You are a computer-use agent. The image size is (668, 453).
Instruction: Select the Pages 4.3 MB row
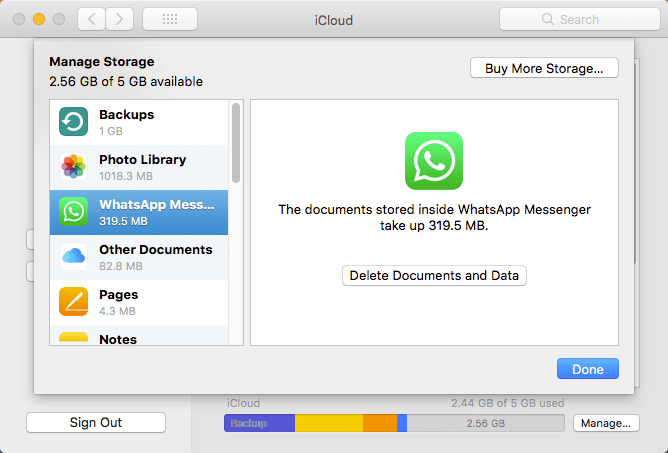(x=139, y=303)
